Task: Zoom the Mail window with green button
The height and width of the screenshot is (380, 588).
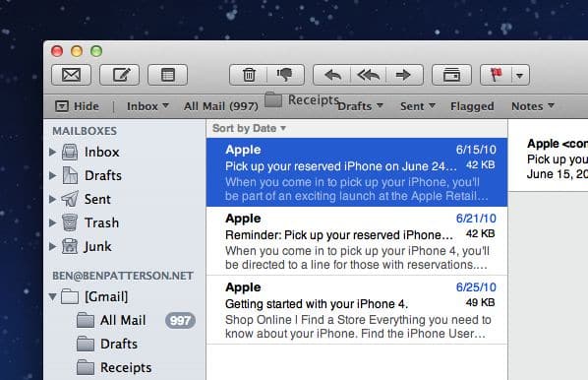Action: click(96, 51)
